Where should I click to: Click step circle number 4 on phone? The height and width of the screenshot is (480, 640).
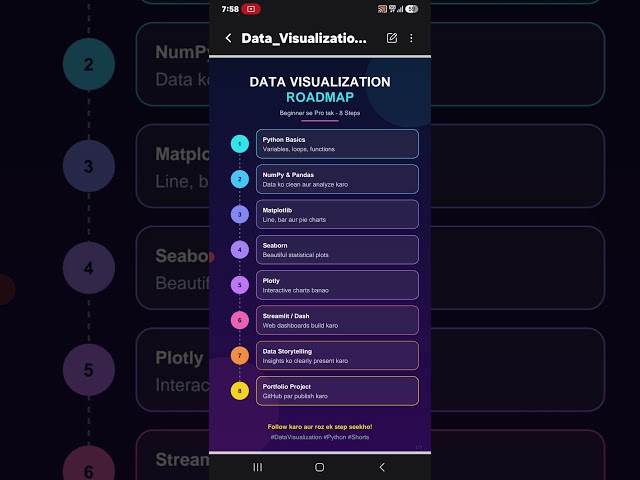coord(240,249)
